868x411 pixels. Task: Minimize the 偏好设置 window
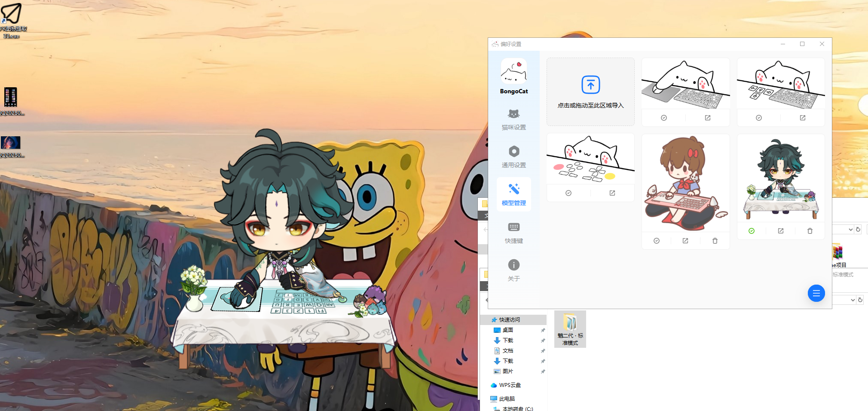(782, 44)
